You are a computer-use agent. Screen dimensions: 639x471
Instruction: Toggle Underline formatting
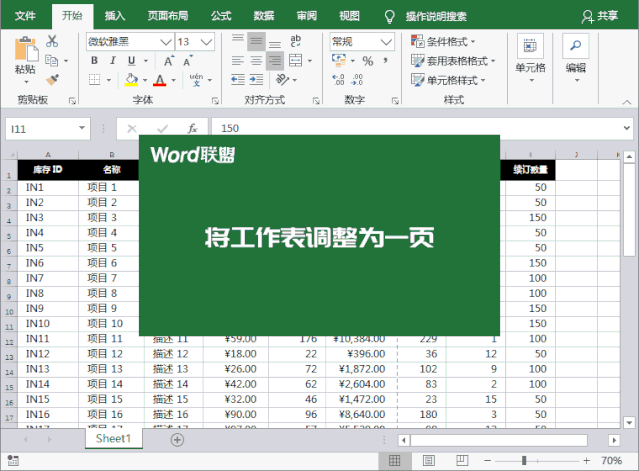[131, 61]
